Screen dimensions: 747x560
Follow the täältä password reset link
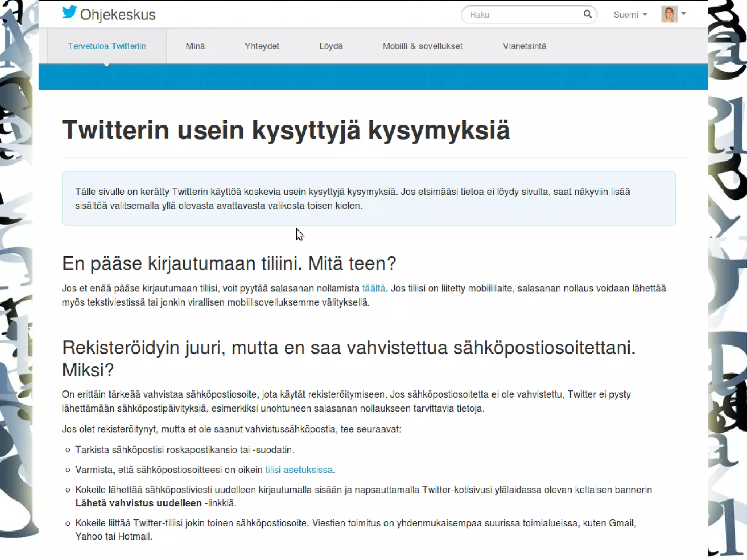coord(373,288)
